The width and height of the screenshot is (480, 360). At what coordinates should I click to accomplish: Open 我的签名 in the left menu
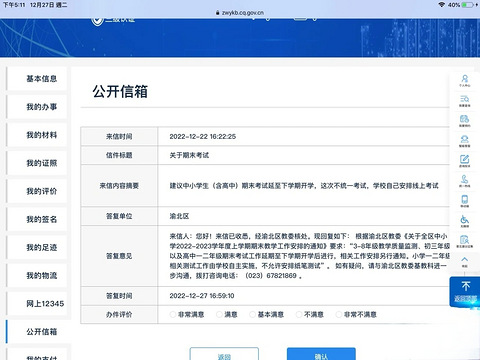coord(37,219)
